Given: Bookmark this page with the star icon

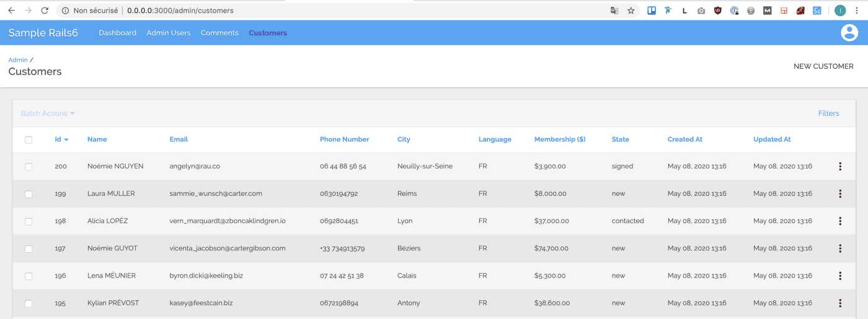Looking at the screenshot, I should click(631, 11).
